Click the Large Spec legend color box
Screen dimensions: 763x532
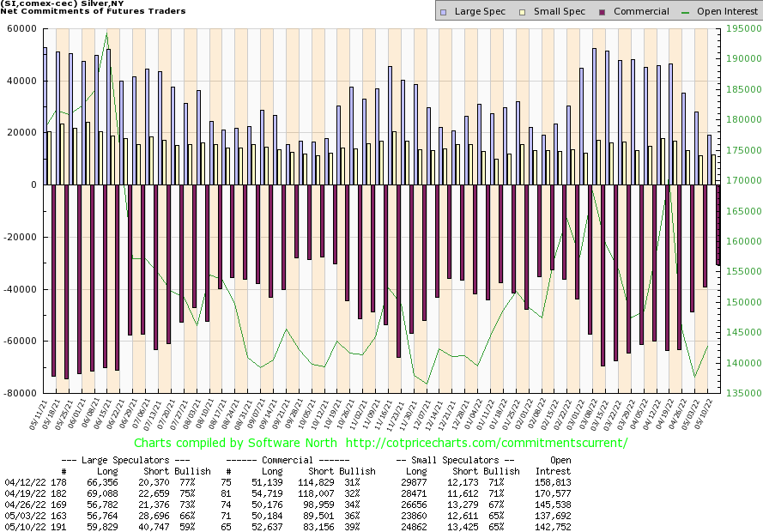tap(443, 12)
